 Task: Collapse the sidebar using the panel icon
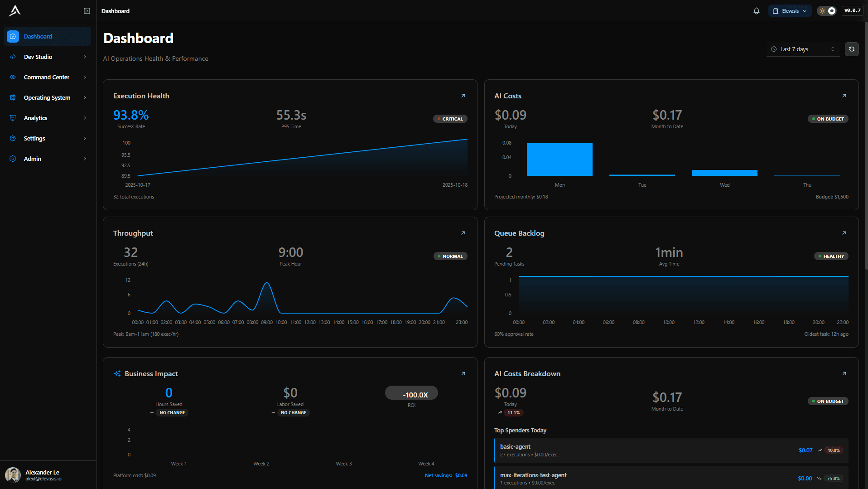click(87, 10)
